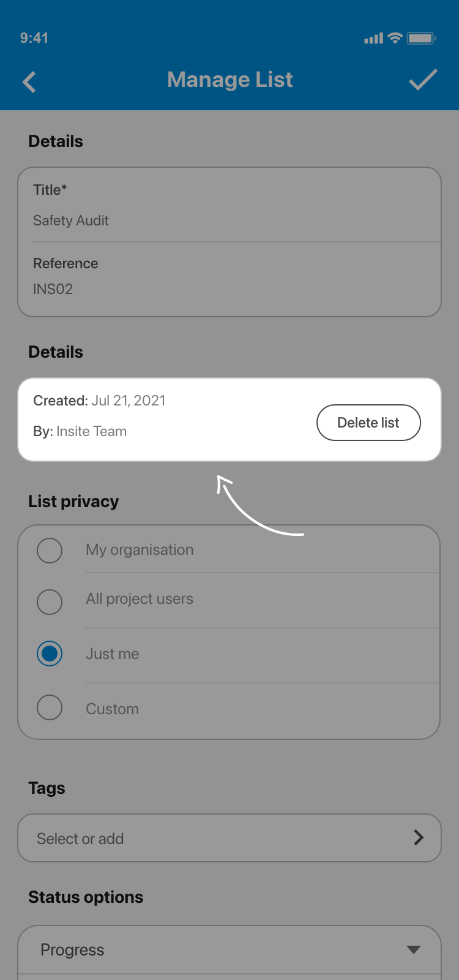Screen dimensions: 459x980
Task: Select the My organisation privacy option
Action: coord(50,550)
